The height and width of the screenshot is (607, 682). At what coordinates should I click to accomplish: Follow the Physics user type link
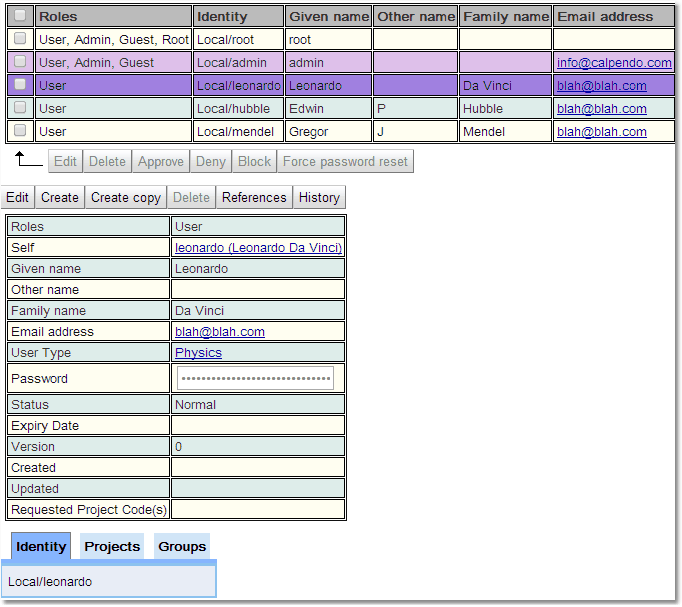click(198, 353)
